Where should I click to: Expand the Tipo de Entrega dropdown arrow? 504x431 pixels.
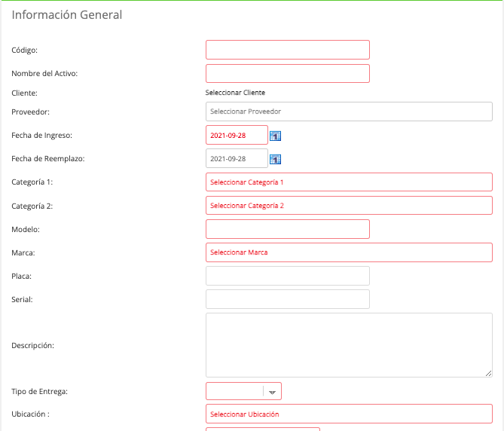(x=272, y=392)
